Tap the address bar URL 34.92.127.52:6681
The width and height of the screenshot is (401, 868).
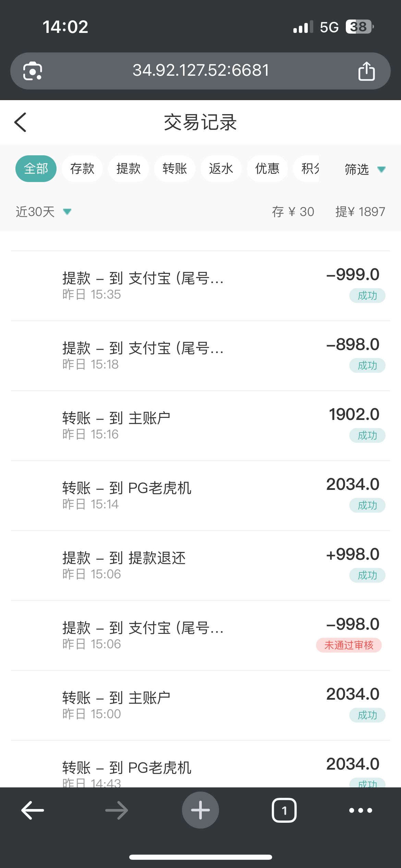click(201, 71)
